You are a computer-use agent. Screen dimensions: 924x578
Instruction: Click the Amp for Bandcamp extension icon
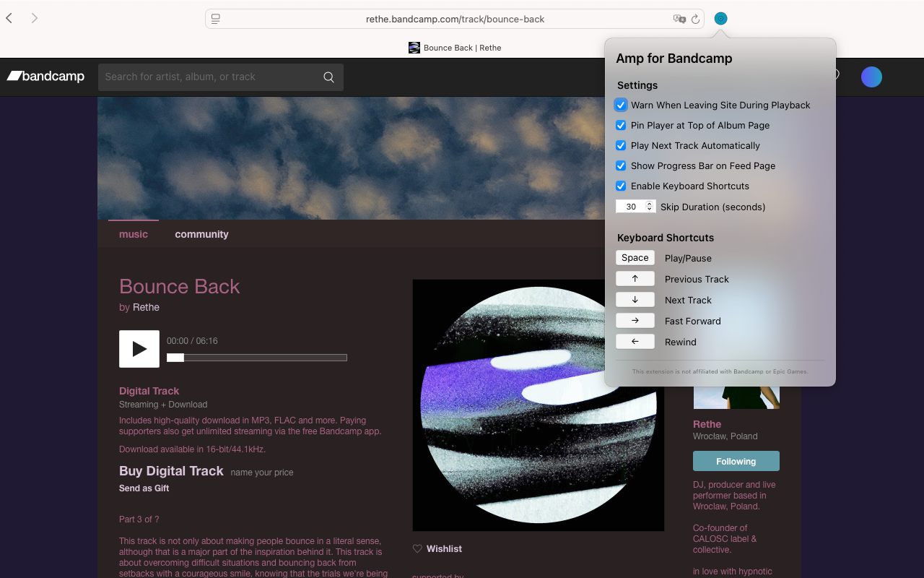(720, 18)
